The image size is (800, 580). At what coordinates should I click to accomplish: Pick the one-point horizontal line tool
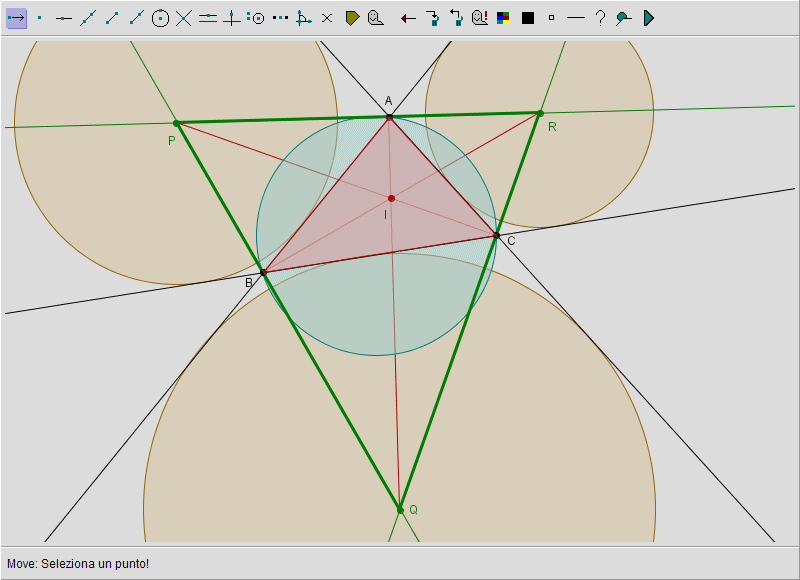(x=64, y=18)
